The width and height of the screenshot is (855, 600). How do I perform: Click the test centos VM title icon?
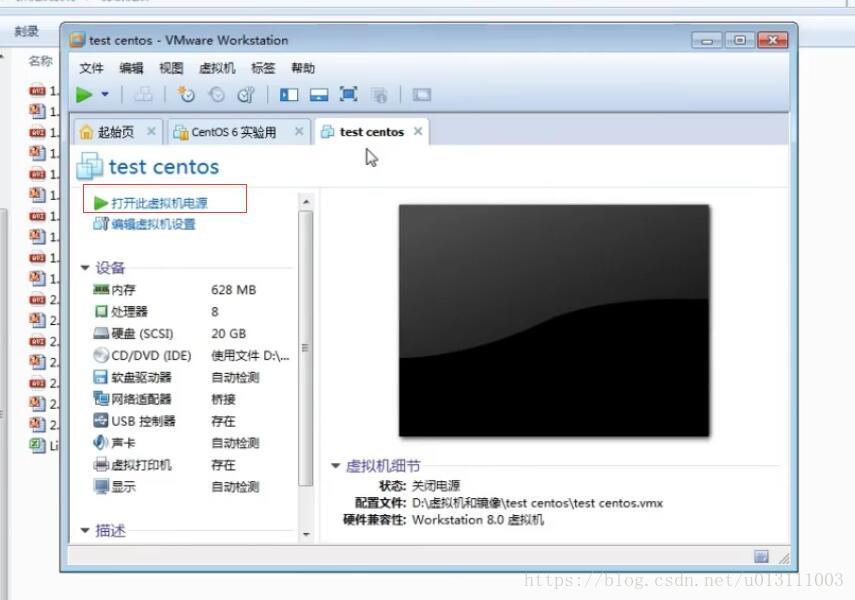90,166
